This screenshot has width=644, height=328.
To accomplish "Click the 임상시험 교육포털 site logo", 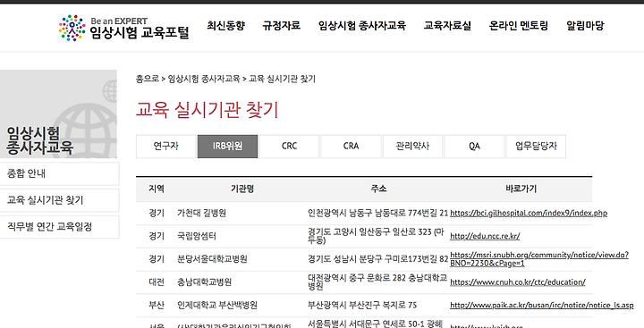I will click(123, 28).
